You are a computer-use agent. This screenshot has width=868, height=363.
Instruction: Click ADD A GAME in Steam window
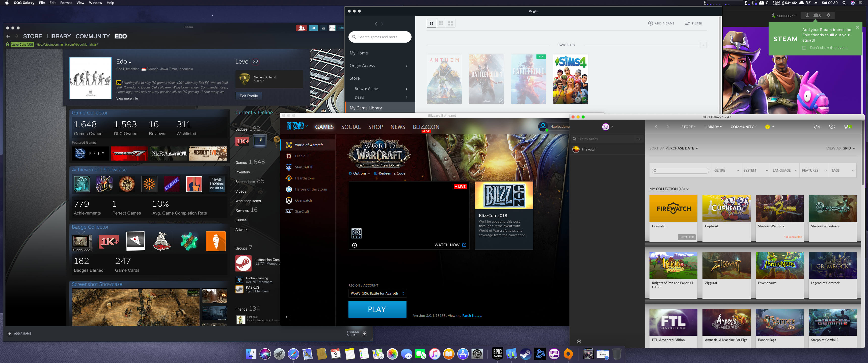pos(19,333)
